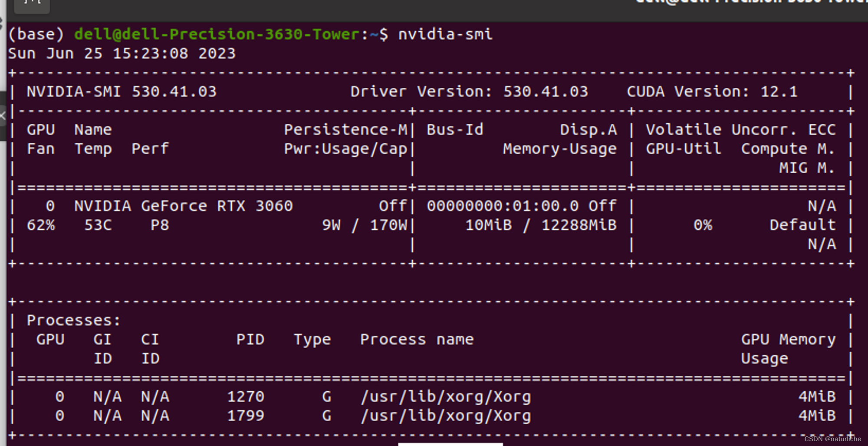868x446 pixels.
Task: Click the CI ID column header
Action: point(150,349)
